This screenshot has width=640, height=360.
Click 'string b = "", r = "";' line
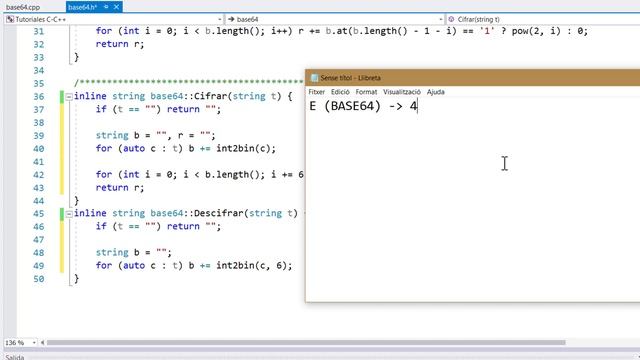point(156,136)
